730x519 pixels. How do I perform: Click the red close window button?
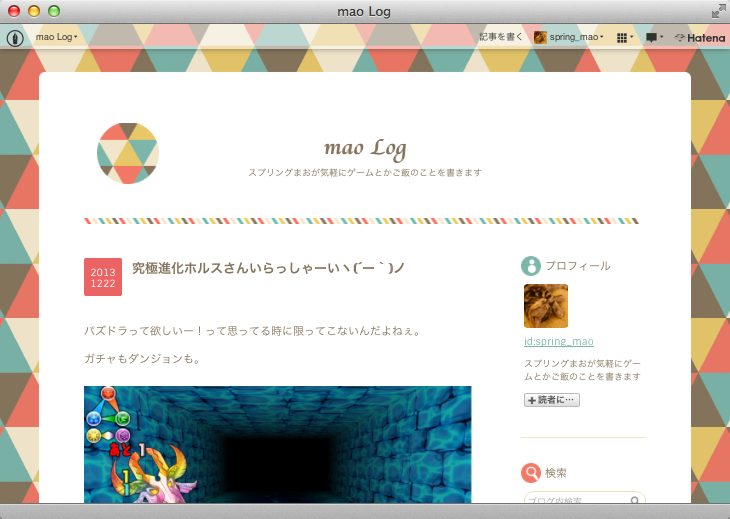(x=14, y=11)
